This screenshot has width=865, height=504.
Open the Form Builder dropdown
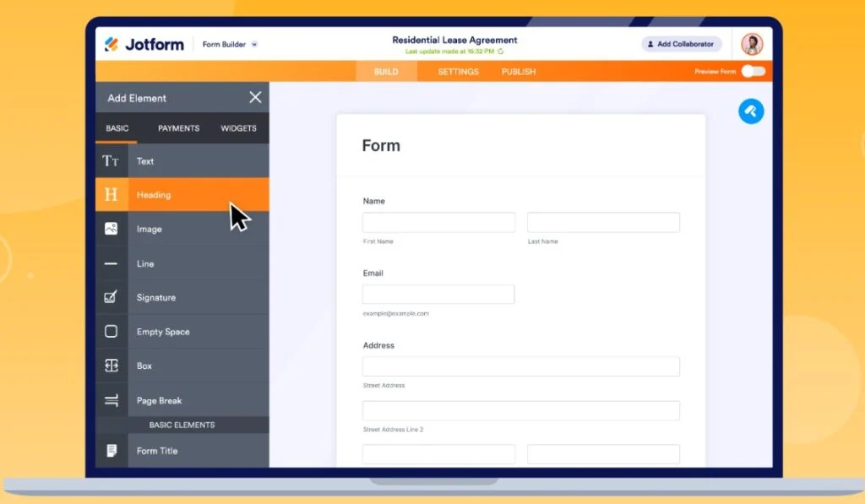point(225,44)
